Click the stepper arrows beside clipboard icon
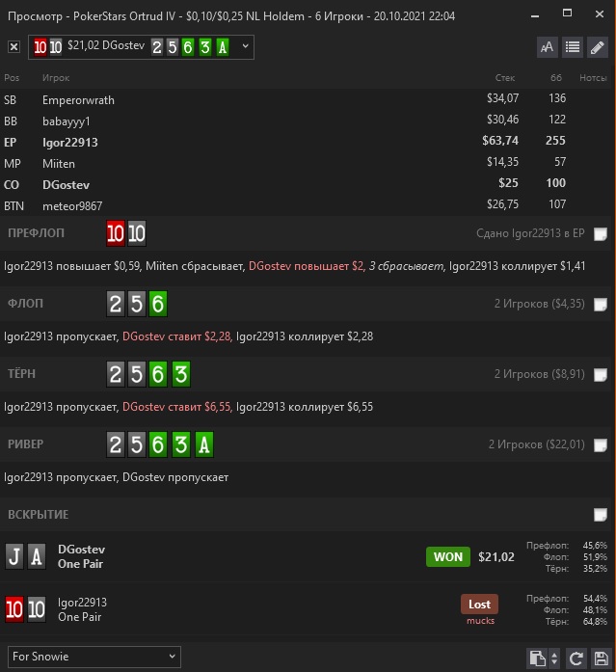616x672 pixels. click(554, 659)
